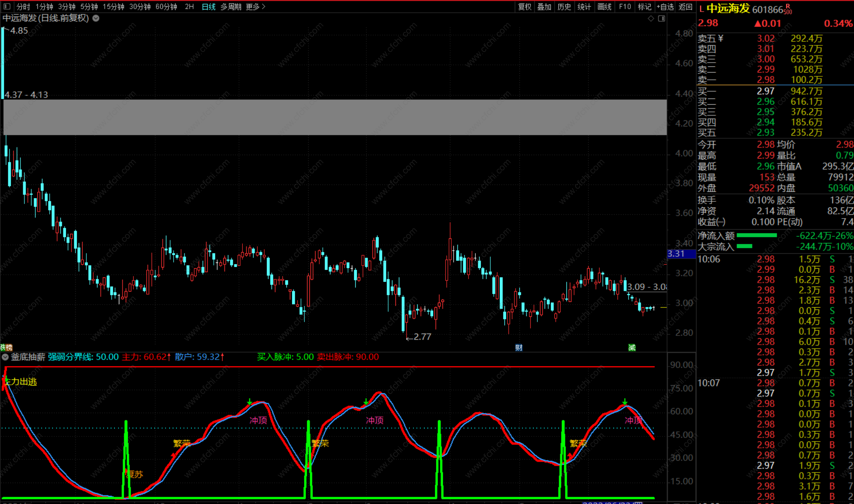Switch to the 分时 chart tab

point(23,6)
